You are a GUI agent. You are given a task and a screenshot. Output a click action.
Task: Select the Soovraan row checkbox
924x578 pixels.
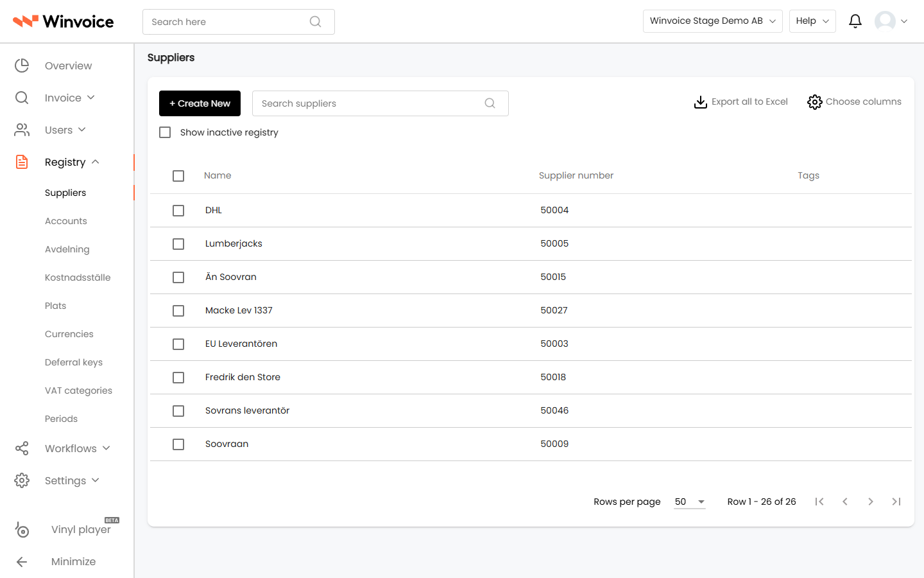[178, 444]
